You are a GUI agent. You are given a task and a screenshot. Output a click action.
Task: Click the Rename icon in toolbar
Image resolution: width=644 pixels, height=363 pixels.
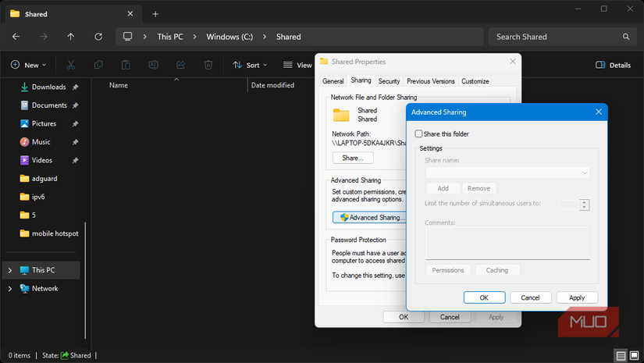[x=153, y=65]
